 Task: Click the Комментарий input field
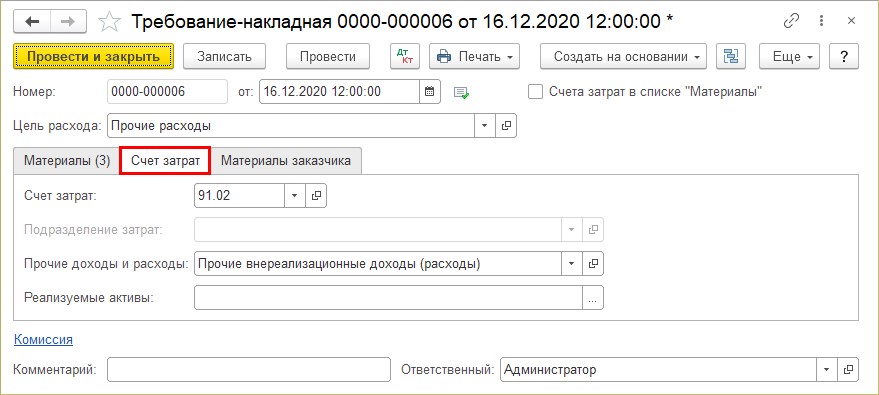pos(248,370)
